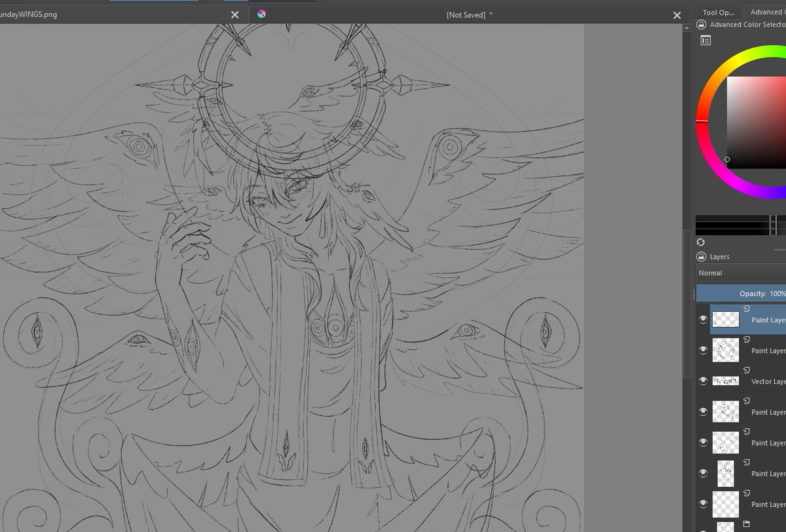Click the Krita icon on [Not Saved] tab

click(x=261, y=14)
